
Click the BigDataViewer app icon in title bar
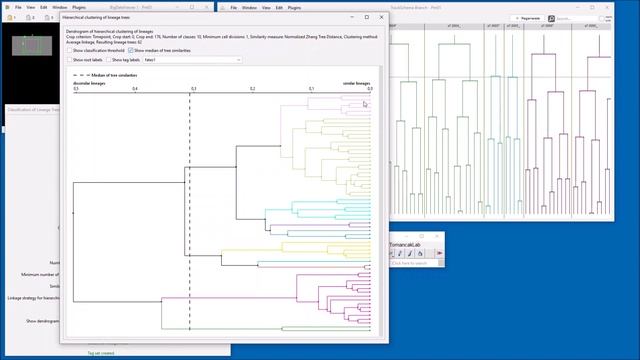tap(7, 7)
